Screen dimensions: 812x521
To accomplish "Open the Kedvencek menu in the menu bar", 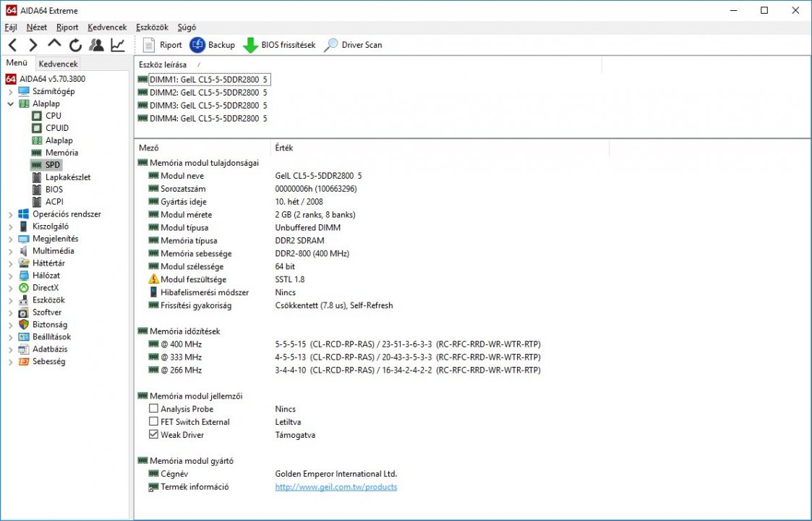I will point(107,27).
